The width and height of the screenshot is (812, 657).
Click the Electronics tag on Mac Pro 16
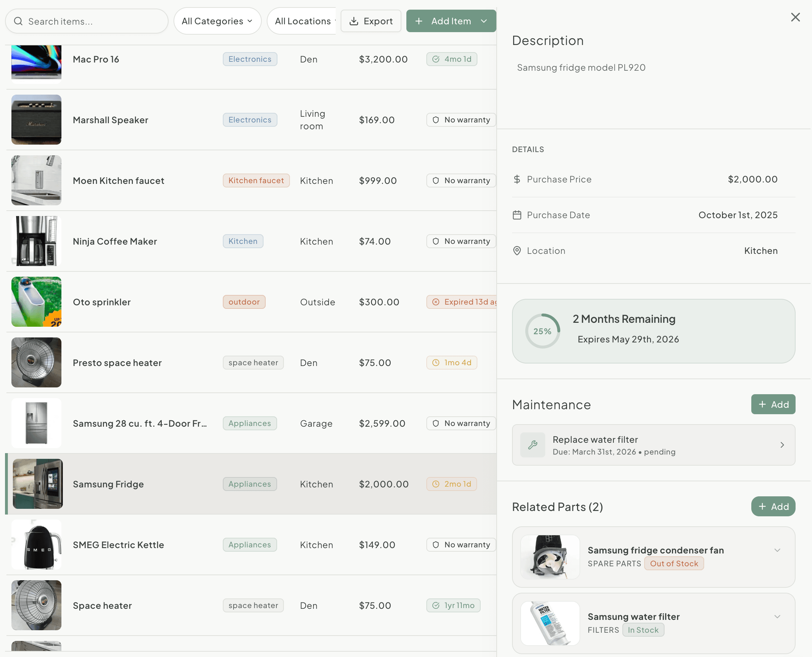[250, 59]
